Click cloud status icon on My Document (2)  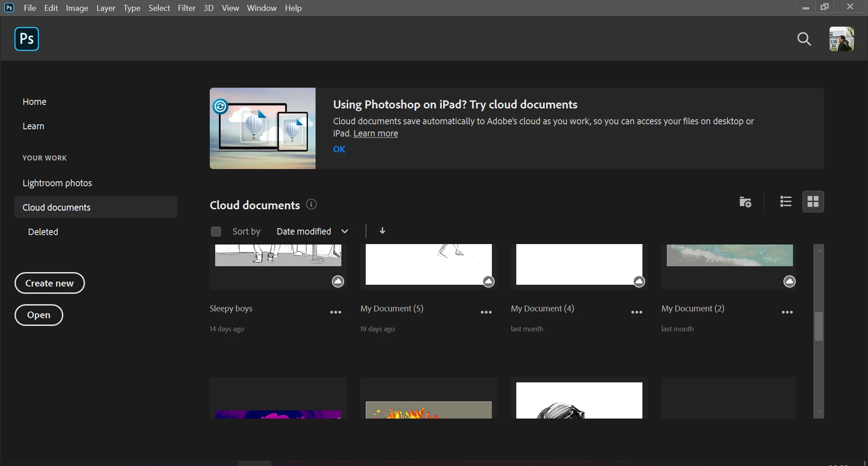(x=789, y=282)
